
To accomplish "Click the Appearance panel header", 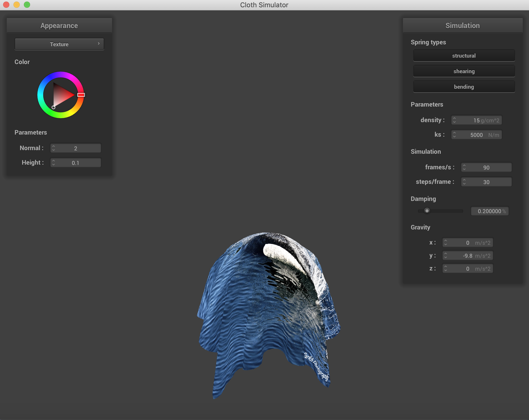I will tap(59, 25).
